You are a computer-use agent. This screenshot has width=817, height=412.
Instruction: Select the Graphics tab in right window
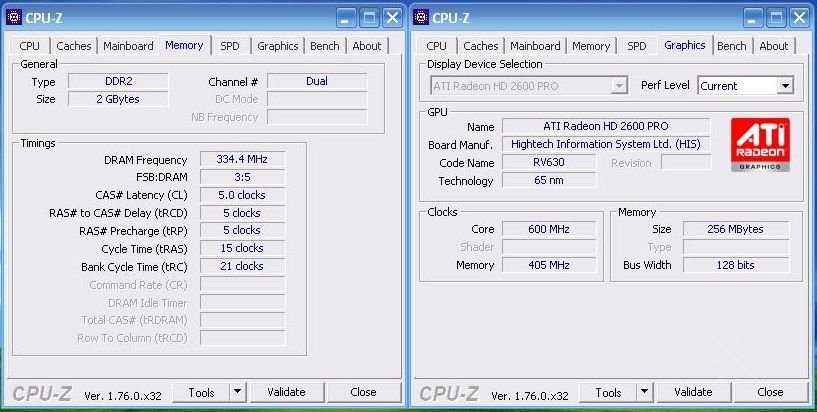click(685, 45)
